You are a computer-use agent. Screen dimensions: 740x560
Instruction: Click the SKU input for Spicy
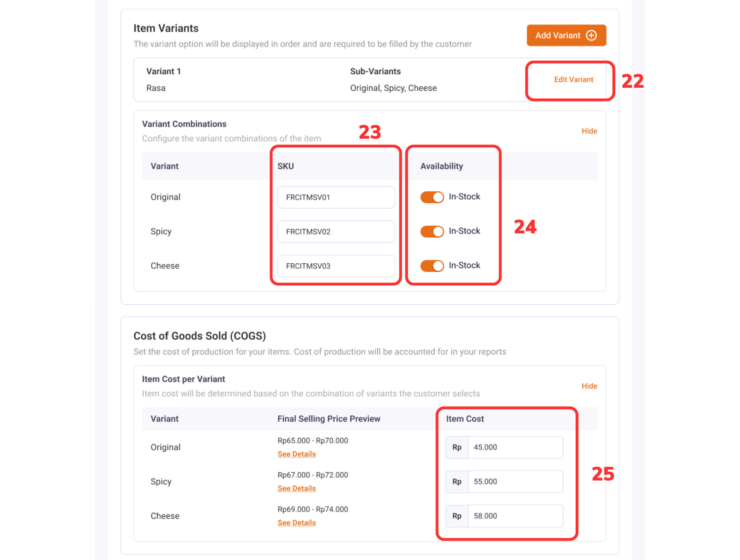pyautogui.click(x=336, y=232)
